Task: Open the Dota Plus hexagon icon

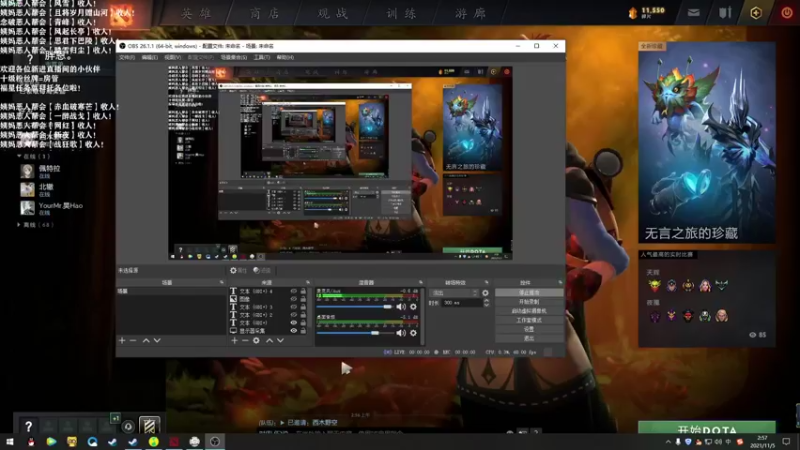Action: (x=756, y=13)
